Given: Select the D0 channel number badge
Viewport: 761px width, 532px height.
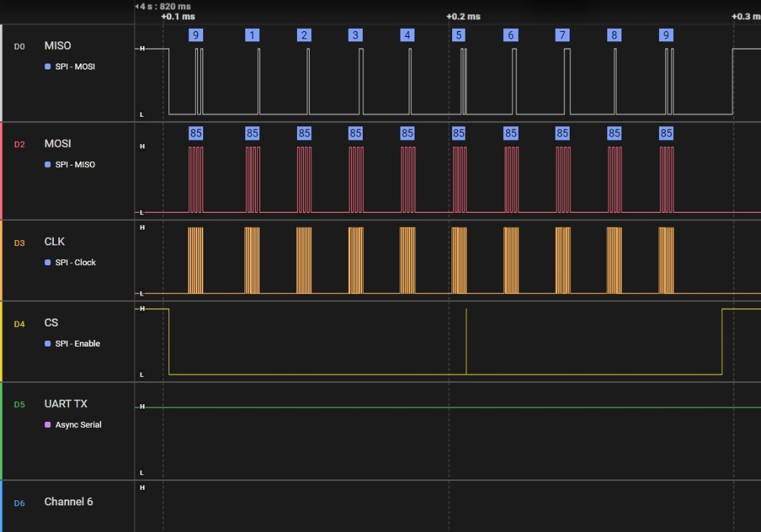Looking at the screenshot, I should 19,47.
